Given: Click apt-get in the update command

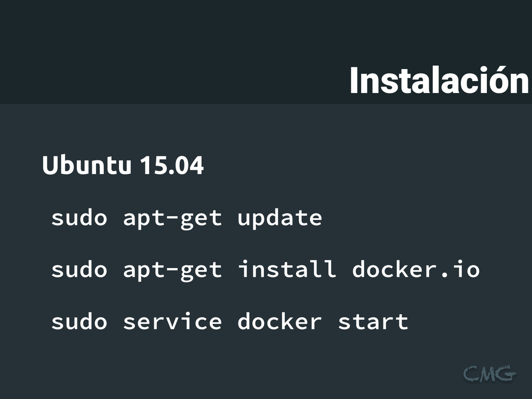Looking at the screenshot, I should coord(172,219).
